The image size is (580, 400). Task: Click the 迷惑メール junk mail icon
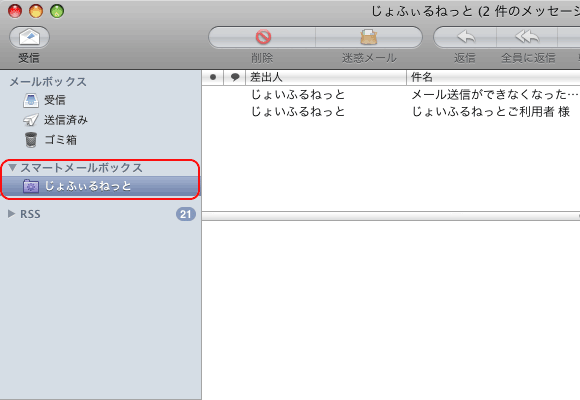(369, 37)
